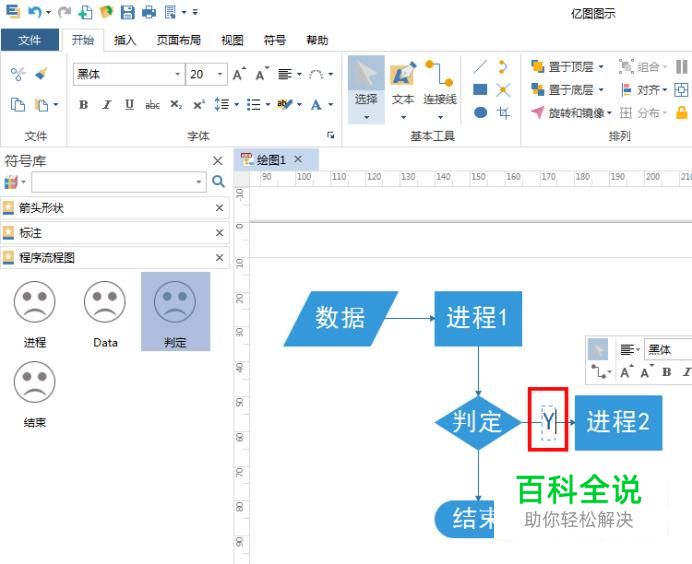
Task: Switch to the 页面布局 ribbon tab
Action: tap(178, 40)
